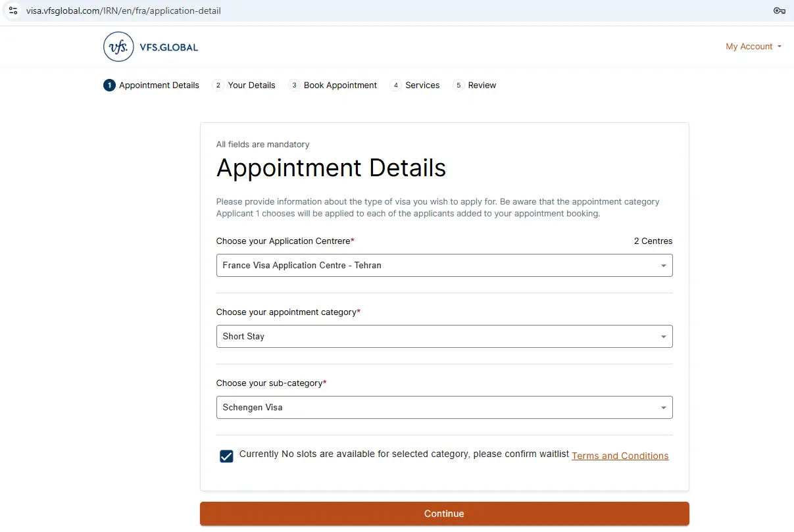Click the password key icon in address bar

[780, 11]
